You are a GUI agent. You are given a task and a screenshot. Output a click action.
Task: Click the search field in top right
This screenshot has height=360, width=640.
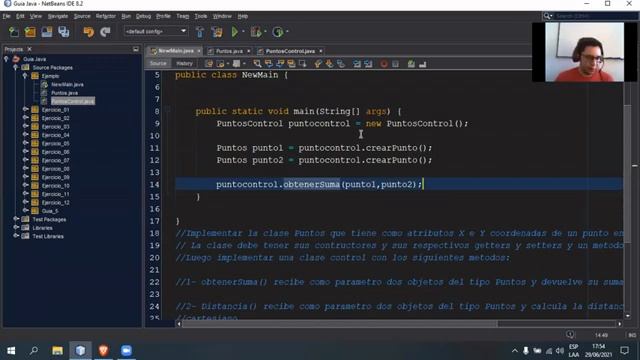coord(596,16)
